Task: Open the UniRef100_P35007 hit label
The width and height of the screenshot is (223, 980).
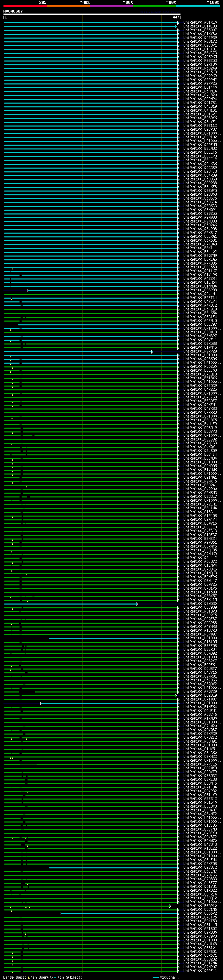Action: pyautogui.click(x=200, y=30)
